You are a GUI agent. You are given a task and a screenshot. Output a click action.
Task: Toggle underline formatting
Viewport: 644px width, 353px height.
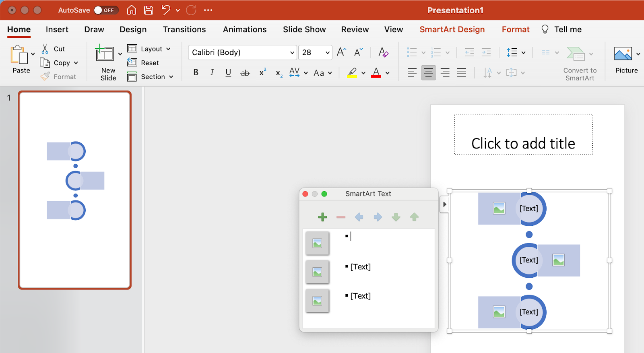228,72
